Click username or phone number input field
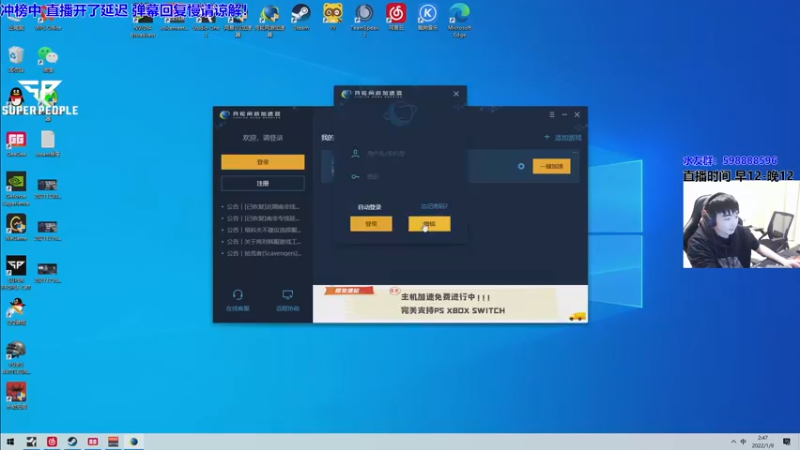800x450 pixels. tap(400, 153)
